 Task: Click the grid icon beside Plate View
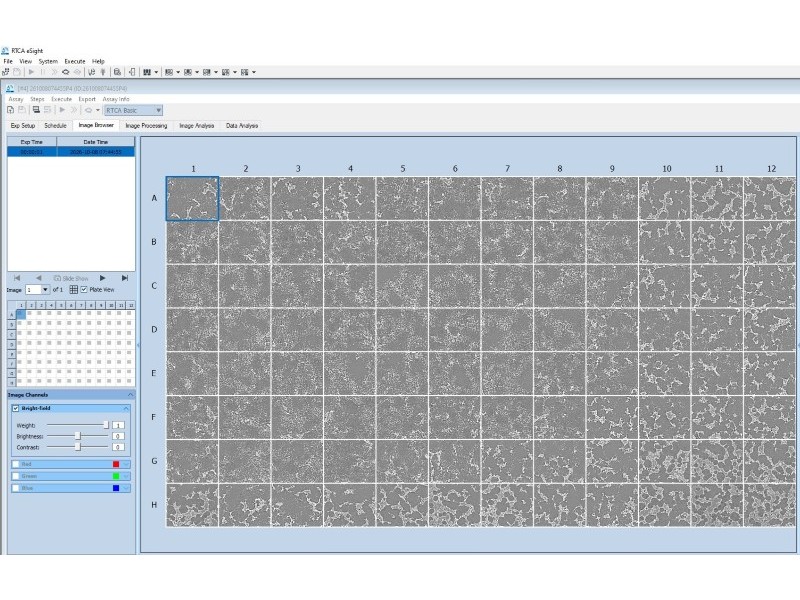[73, 289]
